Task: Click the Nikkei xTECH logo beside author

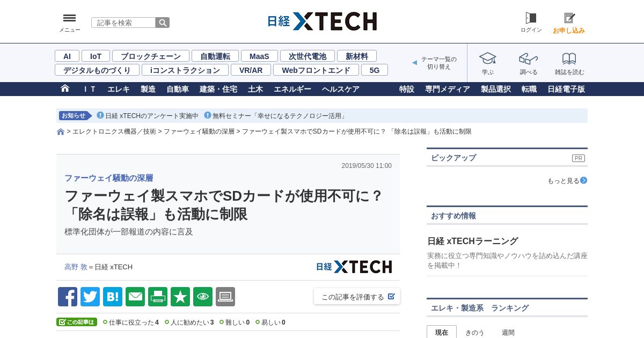Action: [x=354, y=267]
